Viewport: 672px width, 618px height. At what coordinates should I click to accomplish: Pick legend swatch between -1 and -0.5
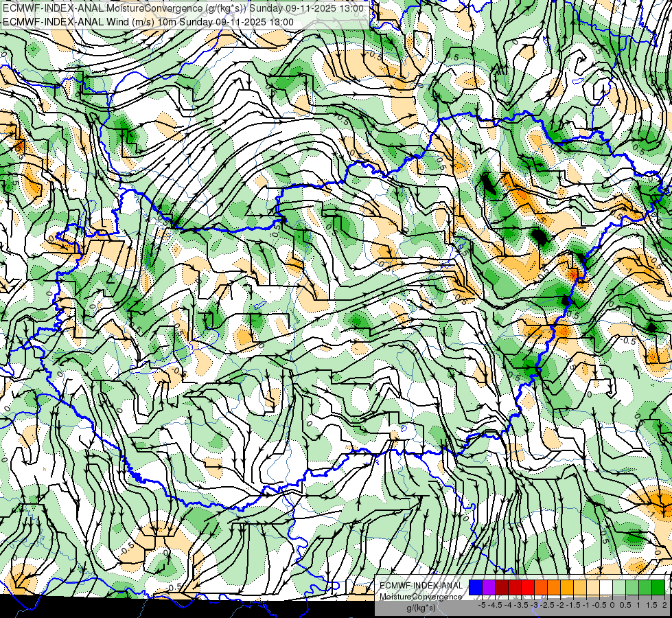(592, 587)
